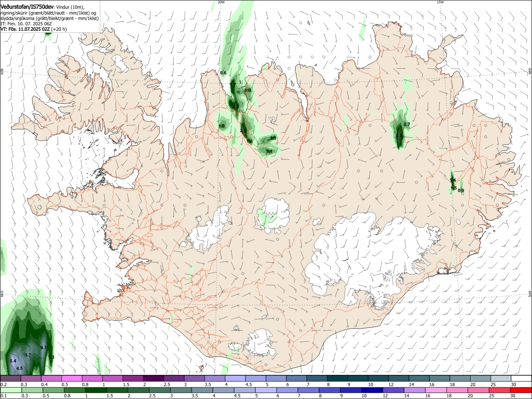
Task: Pick the hot pink 20–25 swatch, lower legend
Action: [478, 390]
